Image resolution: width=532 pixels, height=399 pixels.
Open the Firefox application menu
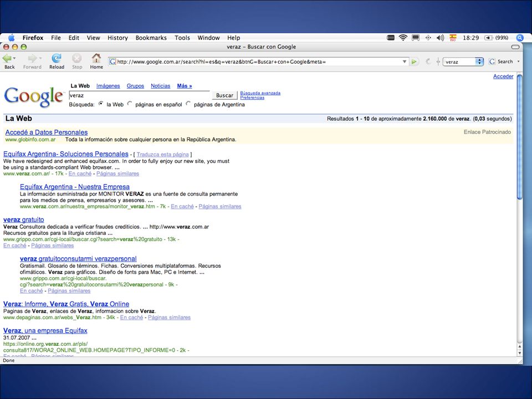[33, 38]
